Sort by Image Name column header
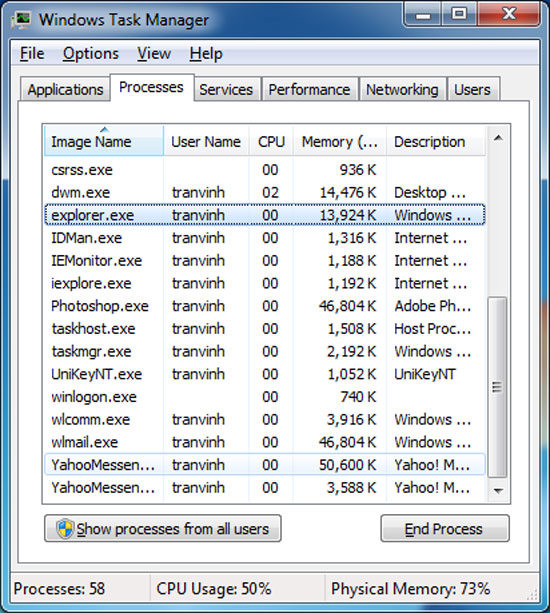550x613 pixels. [x=104, y=141]
